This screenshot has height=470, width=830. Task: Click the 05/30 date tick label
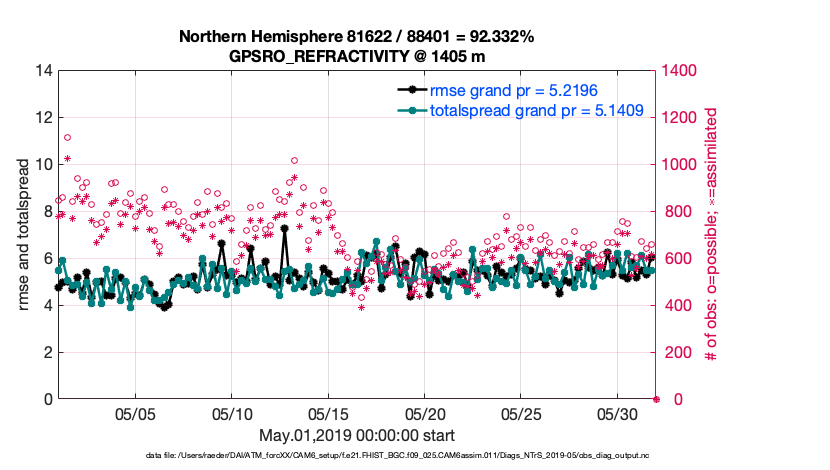[x=618, y=414]
